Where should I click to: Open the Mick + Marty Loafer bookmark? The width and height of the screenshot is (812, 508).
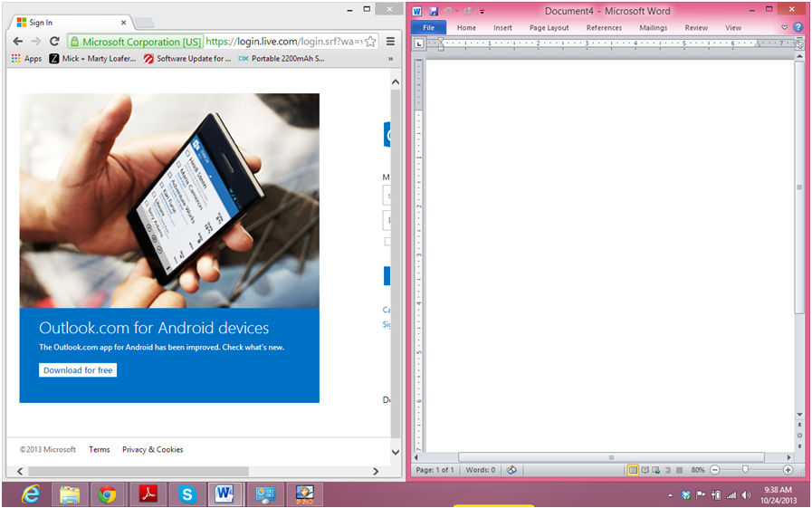pyautogui.click(x=92, y=59)
